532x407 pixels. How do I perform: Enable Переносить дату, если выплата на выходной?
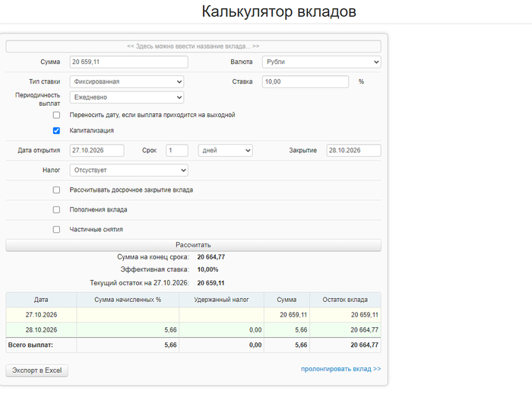tap(56, 115)
